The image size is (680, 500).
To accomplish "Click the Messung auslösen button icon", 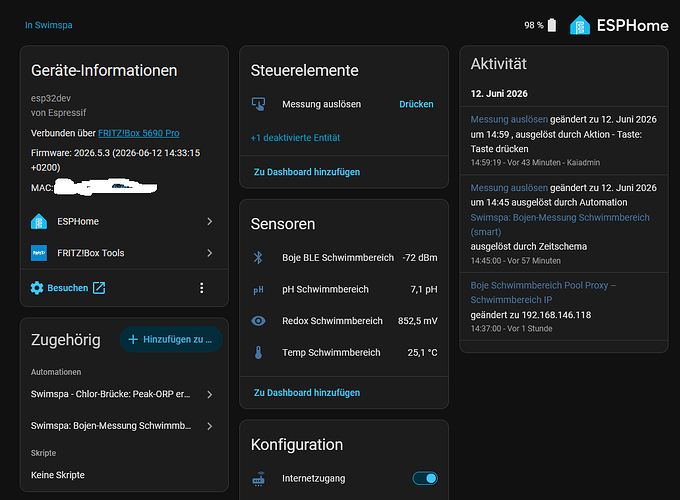I will [258, 104].
